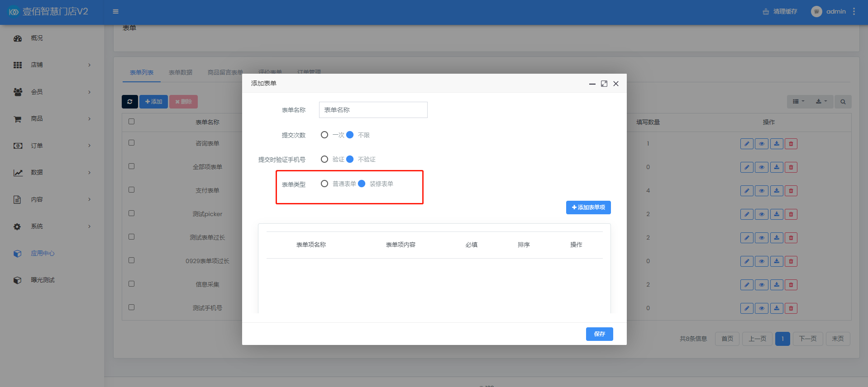
Task: Click the edit pencil icon for 咨询表单 row
Action: click(x=747, y=144)
